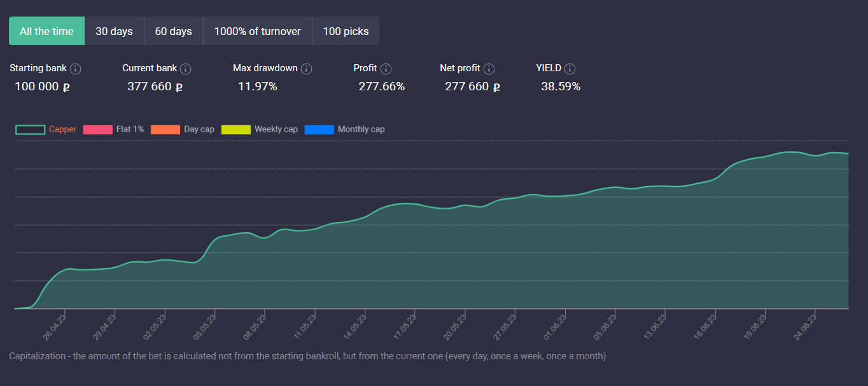This screenshot has width=868, height=386.
Task: Select the 1000% of turnover filter
Action: (257, 31)
